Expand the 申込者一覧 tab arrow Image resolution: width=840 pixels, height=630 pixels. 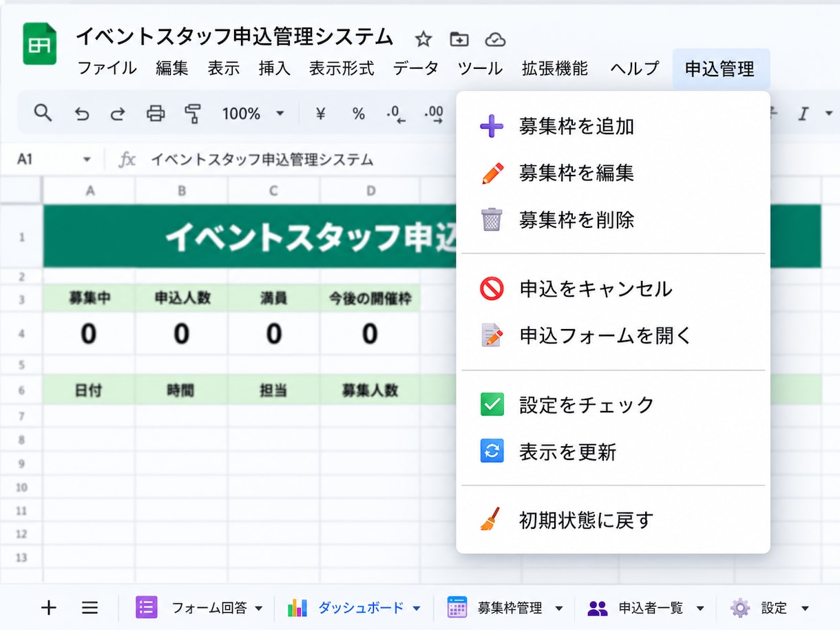click(700, 608)
